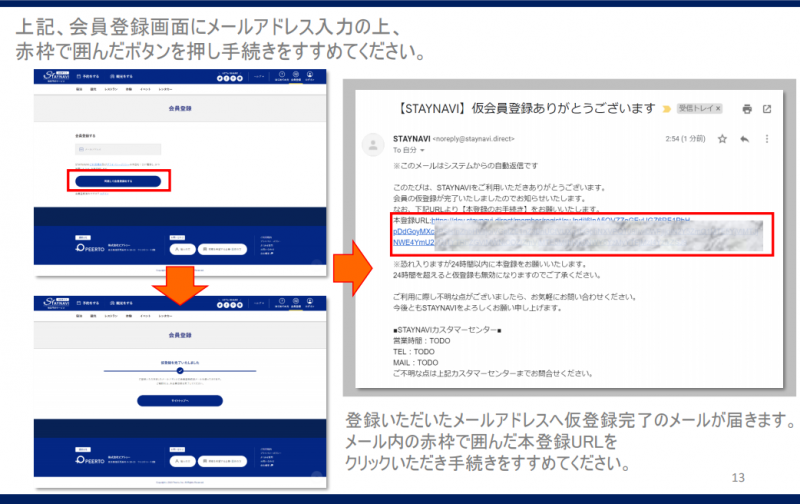The image size is (800, 504).
Task: Click the blue register button inside the red frame
Action: point(118,181)
